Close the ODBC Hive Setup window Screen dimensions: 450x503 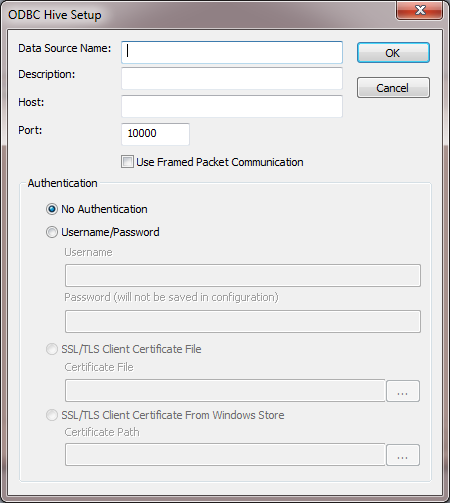point(420,10)
